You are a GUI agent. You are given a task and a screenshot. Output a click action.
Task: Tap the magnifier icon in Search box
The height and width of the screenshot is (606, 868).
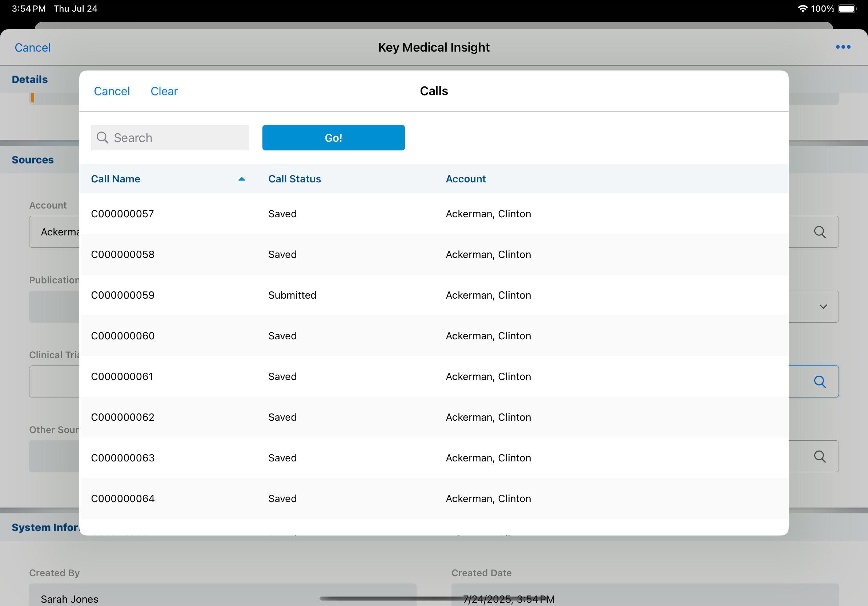(103, 138)
